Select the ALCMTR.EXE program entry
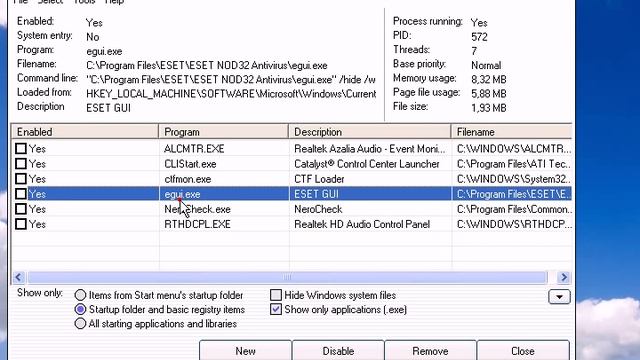This screenshot has width=640, height=360. [194, 149]
